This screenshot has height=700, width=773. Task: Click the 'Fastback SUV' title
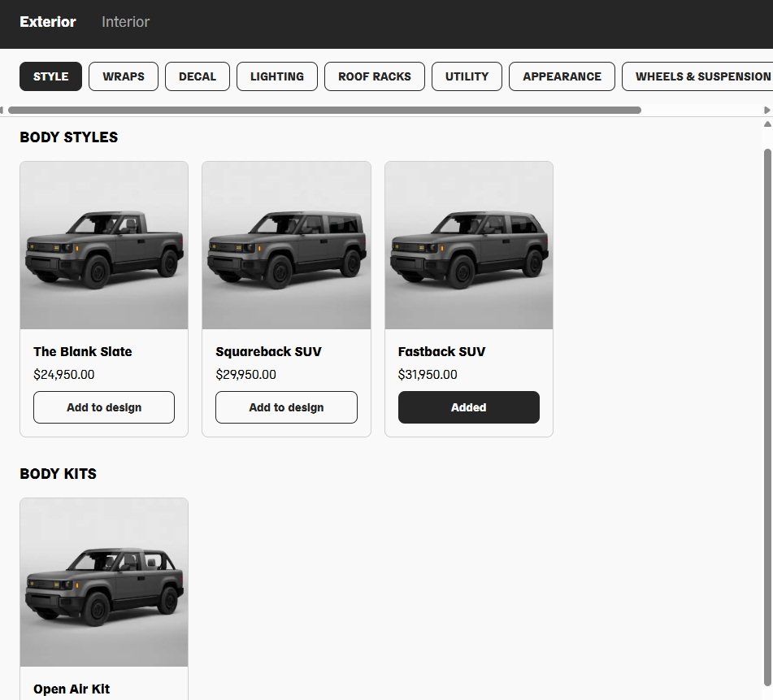441,351
